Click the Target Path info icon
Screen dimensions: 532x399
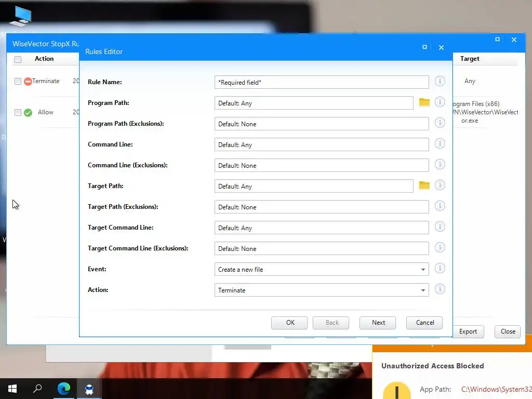pos(440,185)
